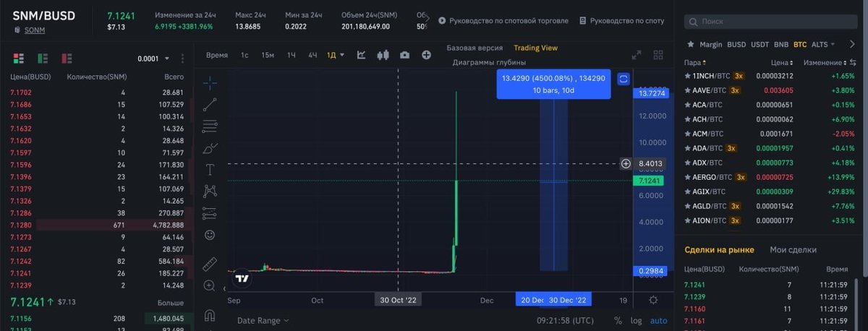Select the USDT market tab
The height and width of the screenshot is (331, 868).
tap(759, 45)
